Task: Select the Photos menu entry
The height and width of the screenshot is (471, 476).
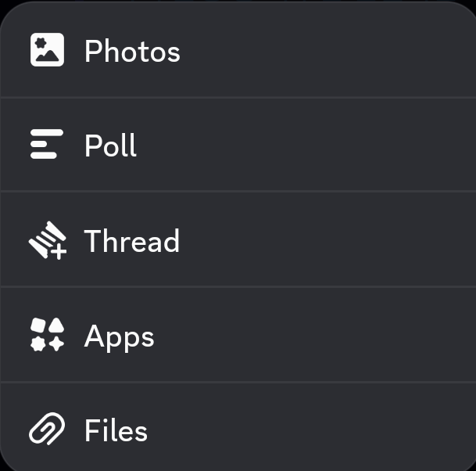Action: tap(238, 49)
